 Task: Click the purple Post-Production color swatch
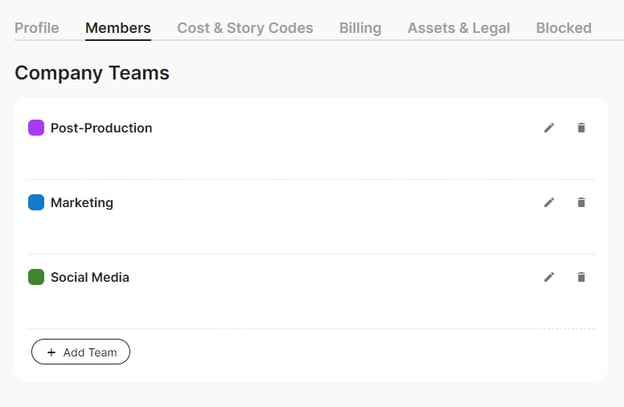36,128
